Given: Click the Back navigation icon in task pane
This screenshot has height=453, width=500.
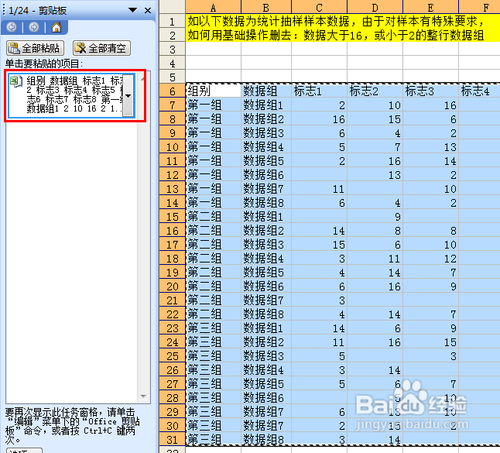Looking at the screenshot, I should click(12, 27).
